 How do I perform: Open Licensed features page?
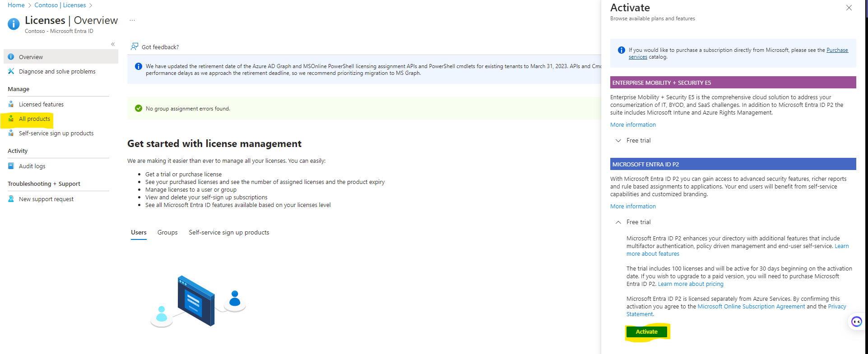pos(41,104)
